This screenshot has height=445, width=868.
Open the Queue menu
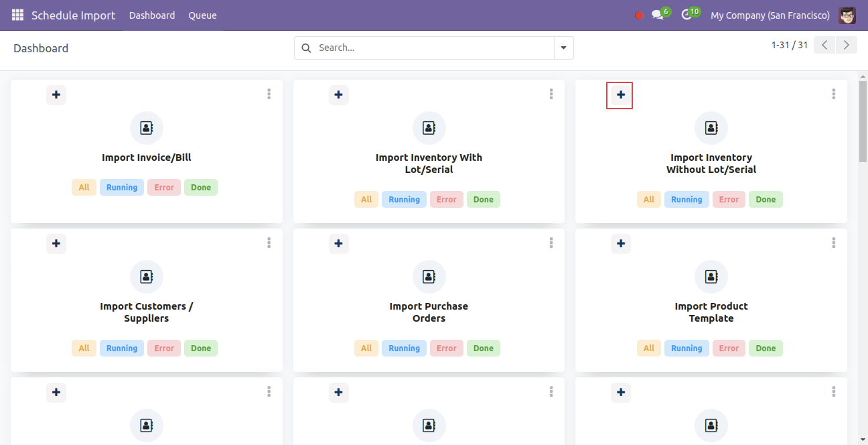[202, 15]
